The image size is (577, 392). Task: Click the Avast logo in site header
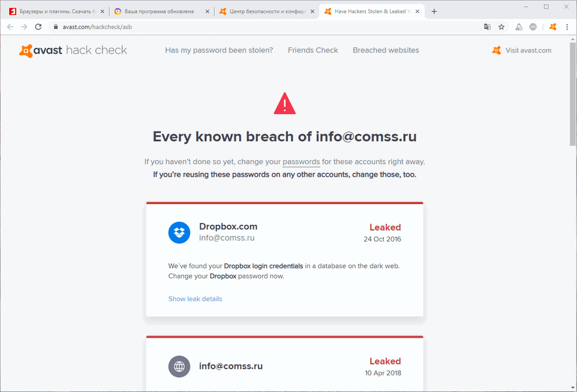(x=27, y=51)
